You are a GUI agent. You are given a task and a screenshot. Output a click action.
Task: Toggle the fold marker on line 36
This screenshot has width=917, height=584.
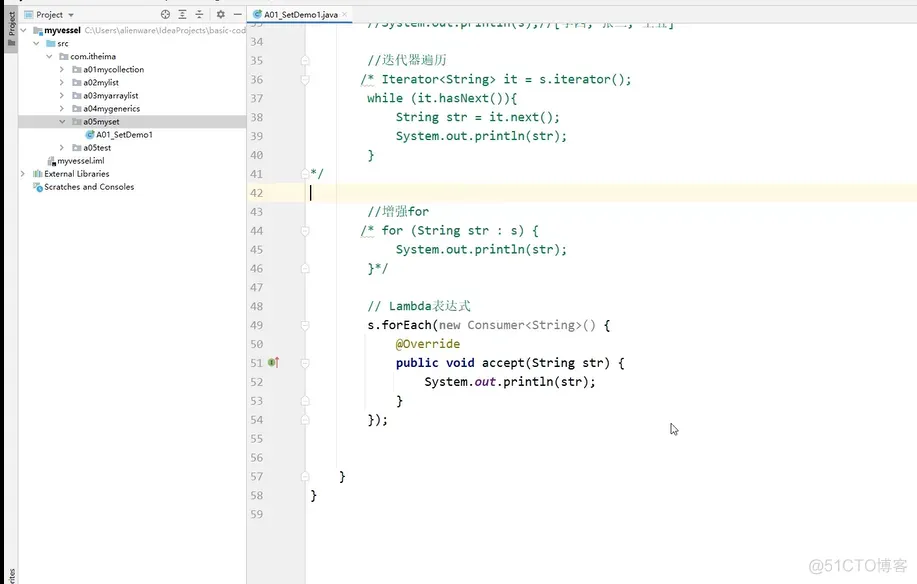coord(305,80)
